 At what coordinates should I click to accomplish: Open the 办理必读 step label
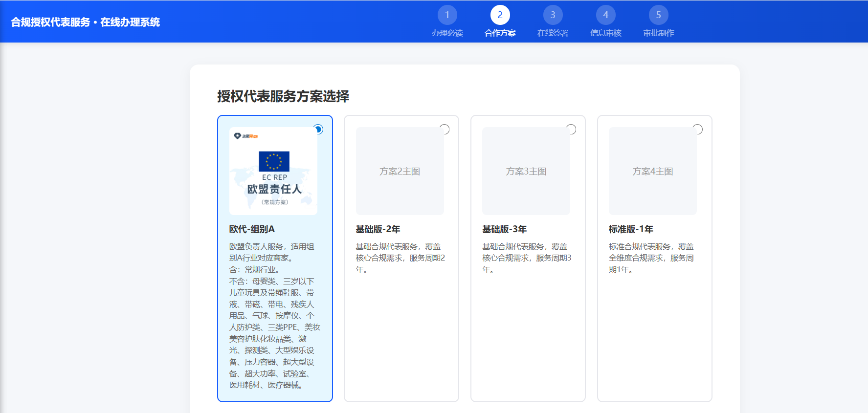point(447,33)
